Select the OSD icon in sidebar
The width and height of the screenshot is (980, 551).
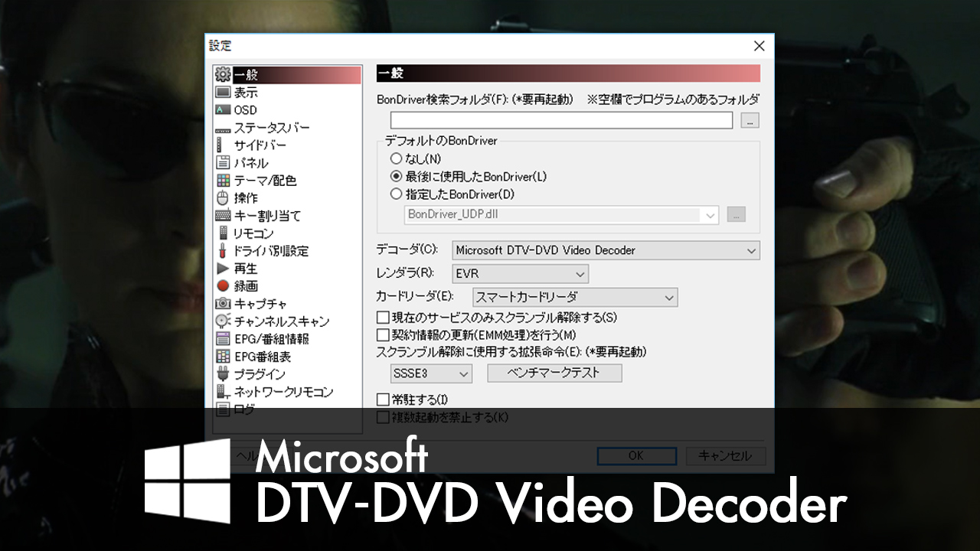pyautogui.click(x=223, y=110)
